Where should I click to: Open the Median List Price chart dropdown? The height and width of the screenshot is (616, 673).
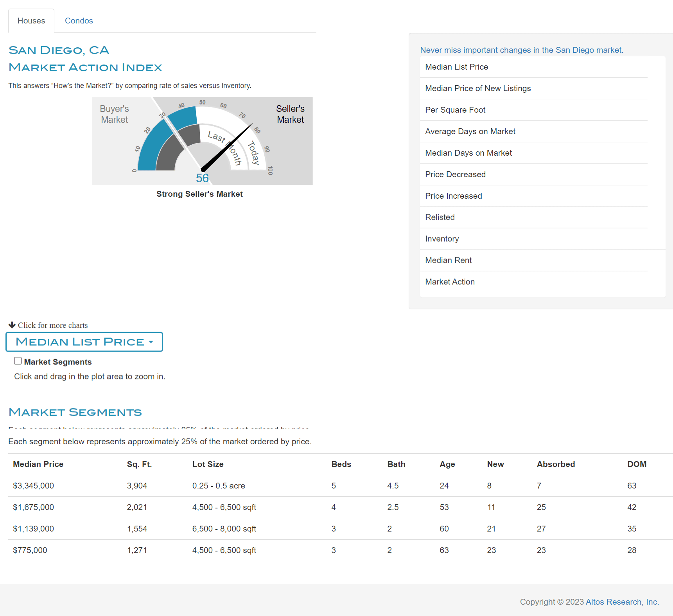[x=84, y=342]
